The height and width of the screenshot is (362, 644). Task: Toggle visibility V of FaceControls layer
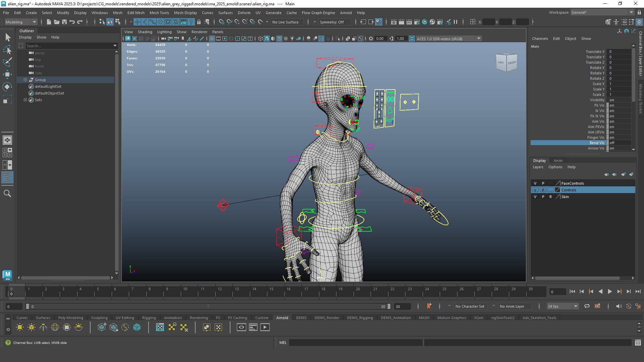coord(535,183)
